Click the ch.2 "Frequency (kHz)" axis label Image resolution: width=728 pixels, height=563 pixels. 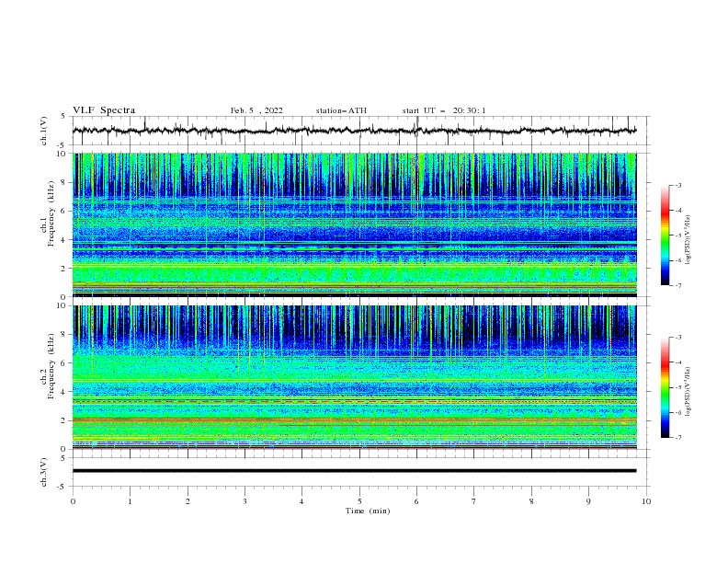51,366
